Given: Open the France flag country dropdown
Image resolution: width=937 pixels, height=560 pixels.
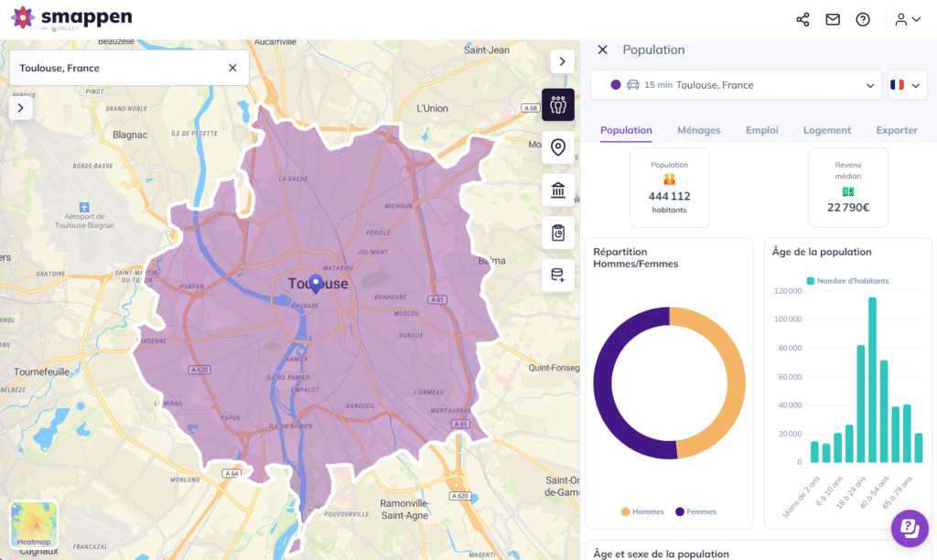Looking at the screenshot, I should pos(906,85).
